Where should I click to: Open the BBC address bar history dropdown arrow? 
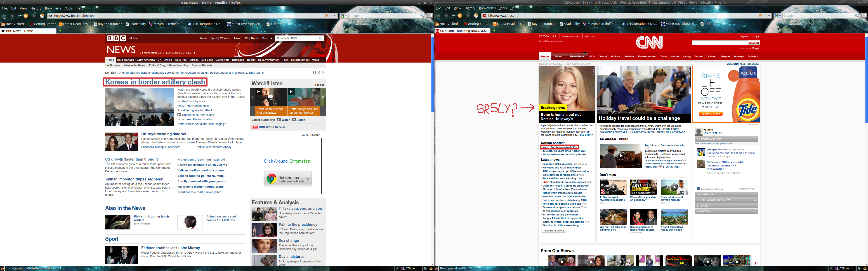335,16
